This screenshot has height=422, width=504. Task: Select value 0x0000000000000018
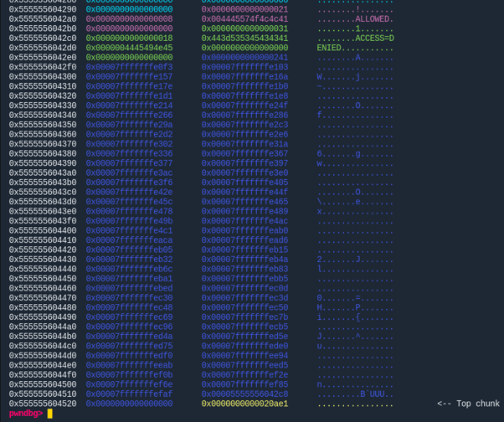tap(129, 39)
